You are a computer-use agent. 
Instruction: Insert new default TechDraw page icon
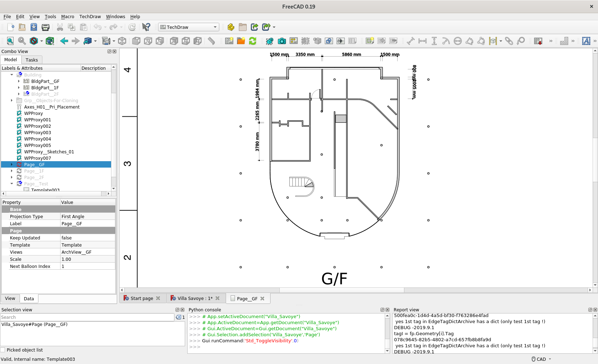pos(229,41)
